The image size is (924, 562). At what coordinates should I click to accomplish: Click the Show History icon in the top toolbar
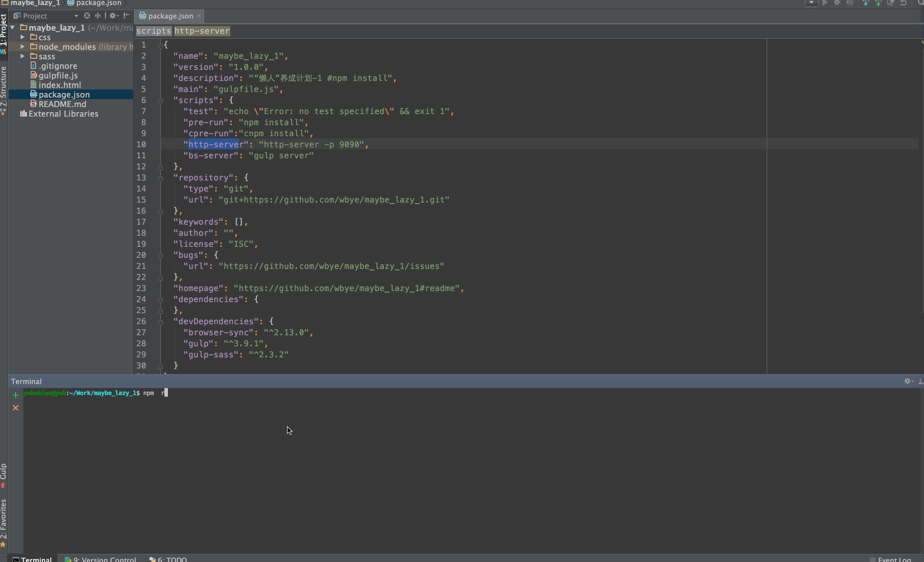(x=890, y=3)
